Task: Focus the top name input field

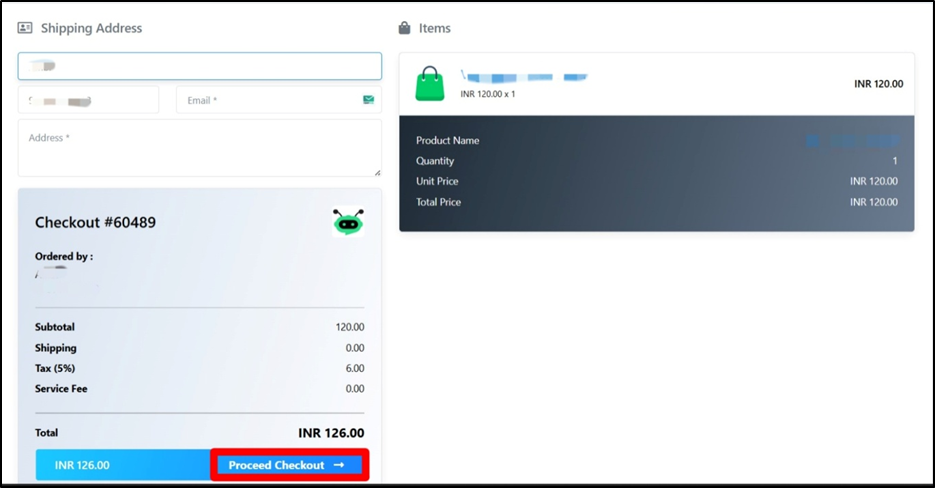Action: (200, 66)
